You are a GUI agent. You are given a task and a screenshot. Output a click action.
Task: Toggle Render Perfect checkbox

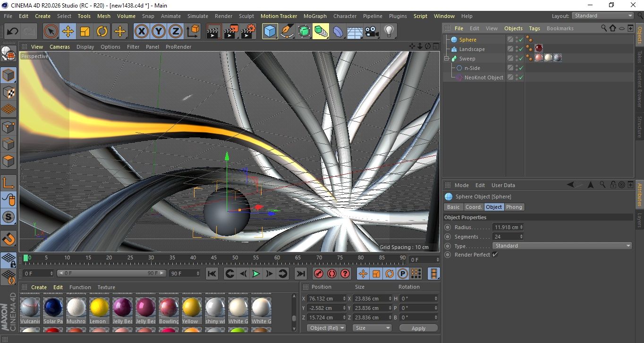(495, 255)
